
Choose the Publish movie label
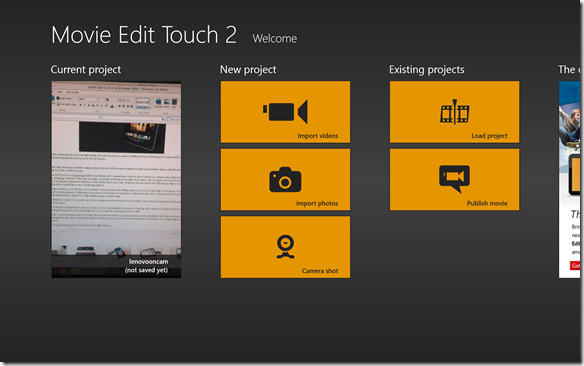coord(487,203)
